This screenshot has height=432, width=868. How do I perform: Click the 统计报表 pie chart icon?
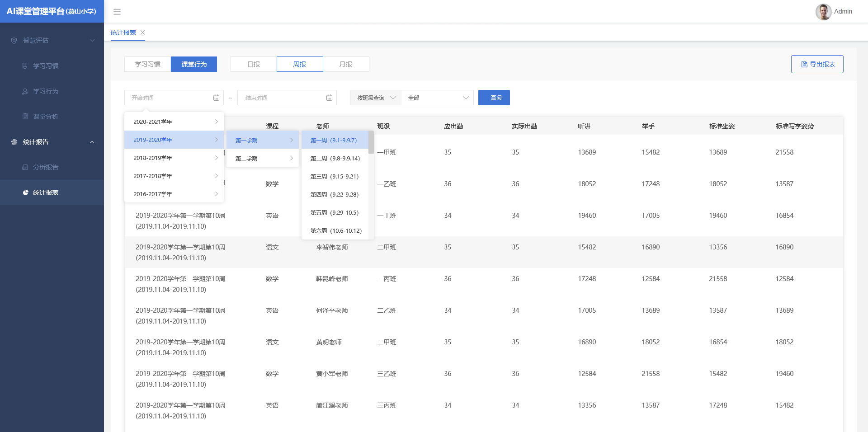point(26,193)
